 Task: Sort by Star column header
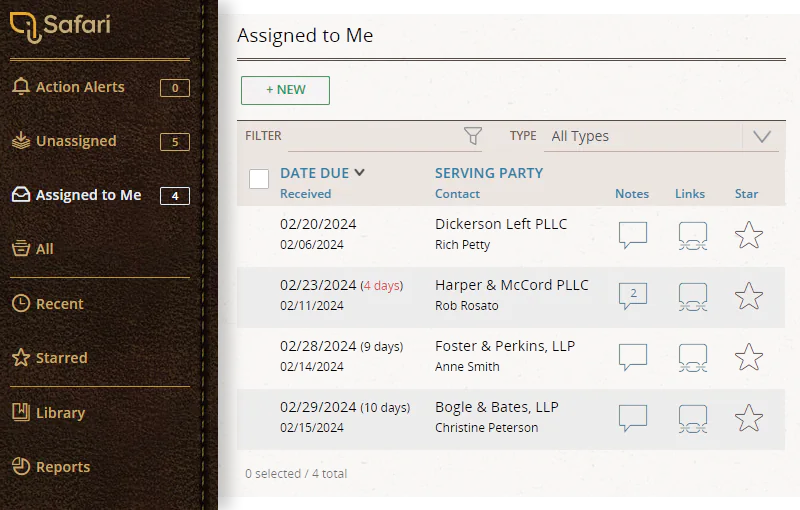[x=746, y=194]
